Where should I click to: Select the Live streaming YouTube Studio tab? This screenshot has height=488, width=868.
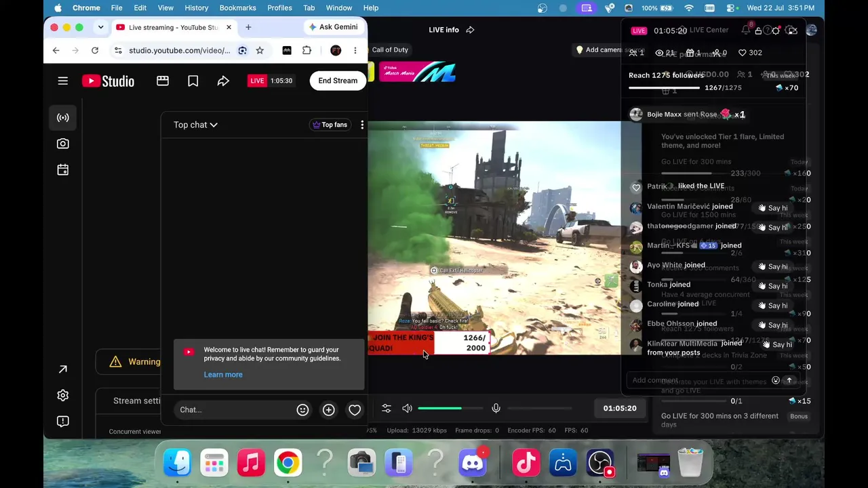[x=174, y=27]
